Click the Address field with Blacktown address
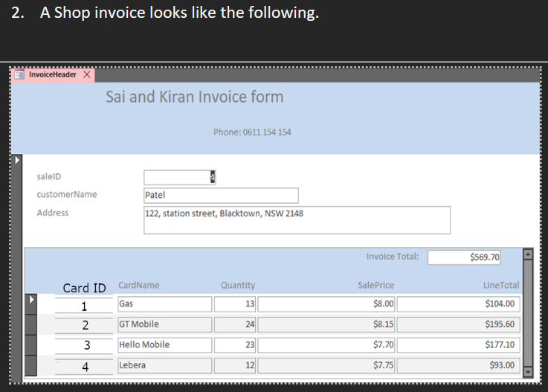 click(x=297, y=220)
